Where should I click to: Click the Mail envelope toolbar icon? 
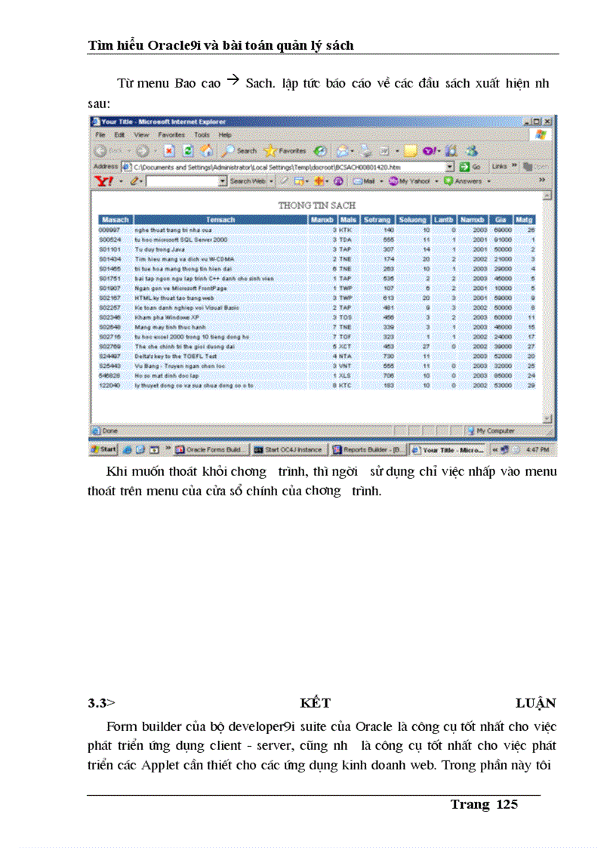click(x=342, y=152)
